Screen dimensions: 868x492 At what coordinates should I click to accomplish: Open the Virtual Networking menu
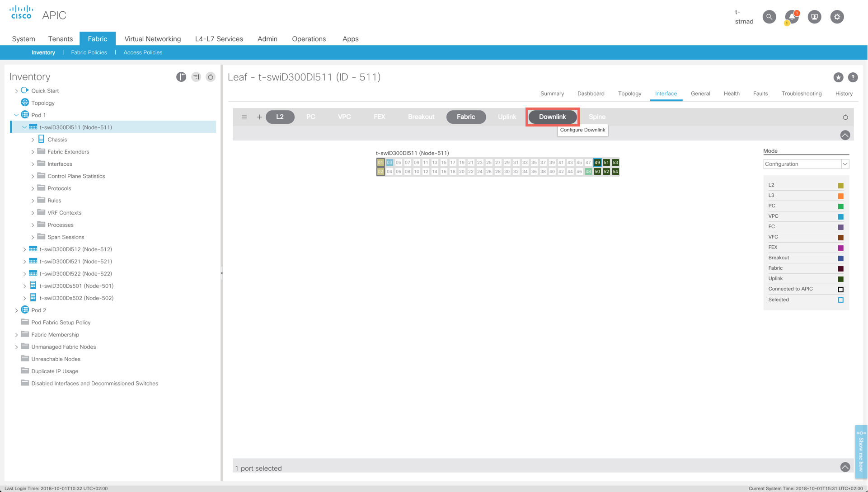tap(153, 39)
